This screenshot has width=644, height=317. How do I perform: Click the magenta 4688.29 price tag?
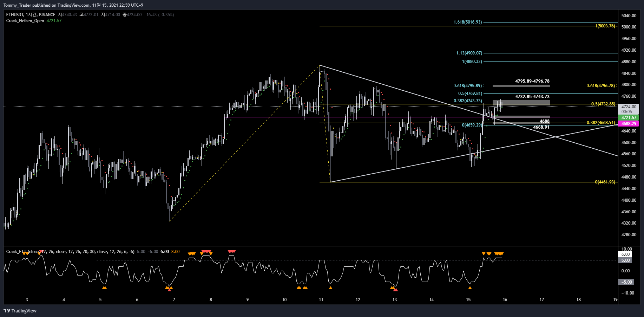[629, 124]
